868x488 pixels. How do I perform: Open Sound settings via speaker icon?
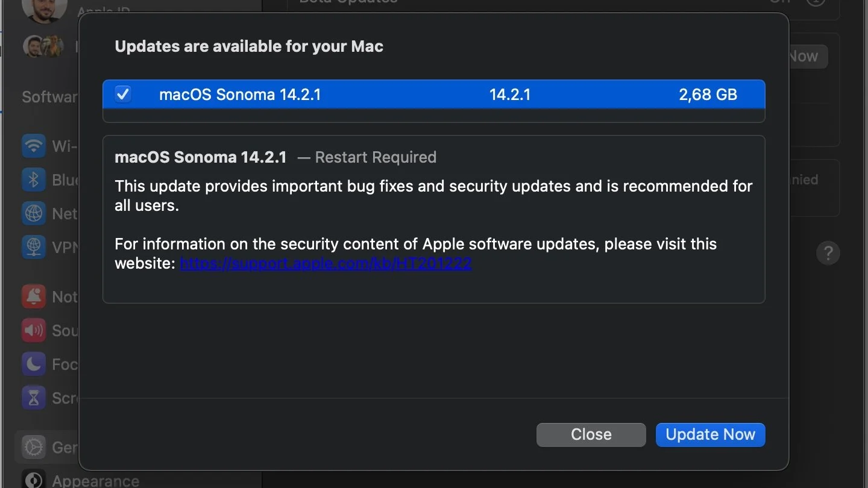point(34,330)
